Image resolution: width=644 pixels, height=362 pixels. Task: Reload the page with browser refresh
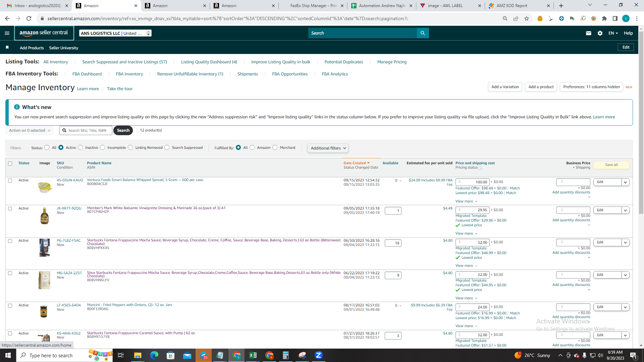pyautogui.click(x=29, y=18)
